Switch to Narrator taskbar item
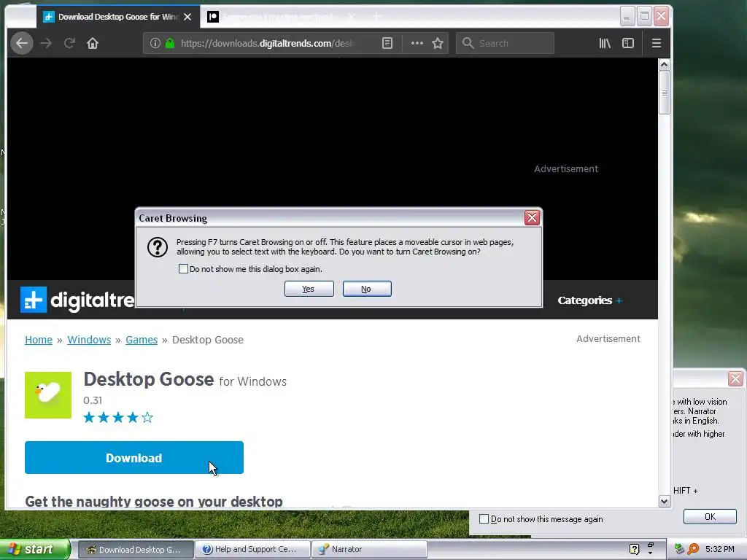Screen dimensions: 747x560 369,550
